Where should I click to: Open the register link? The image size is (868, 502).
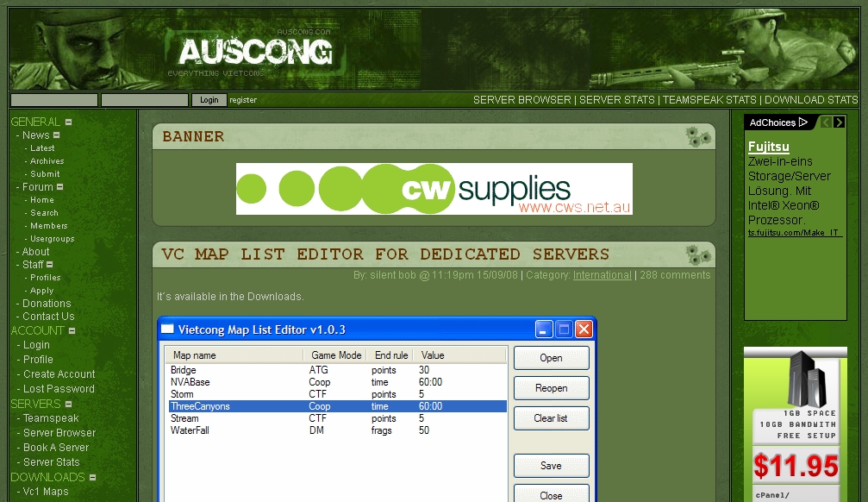[243, 100]
